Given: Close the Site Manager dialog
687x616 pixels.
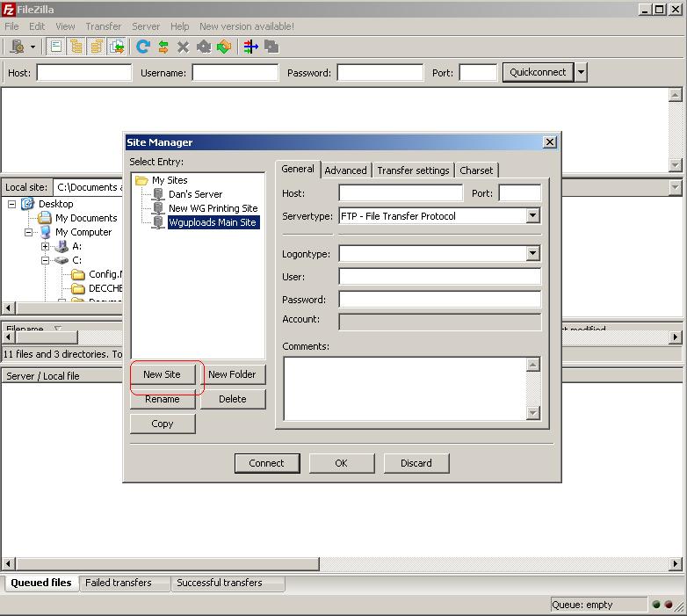Looking at the screenshot, I should click(549, 142).
